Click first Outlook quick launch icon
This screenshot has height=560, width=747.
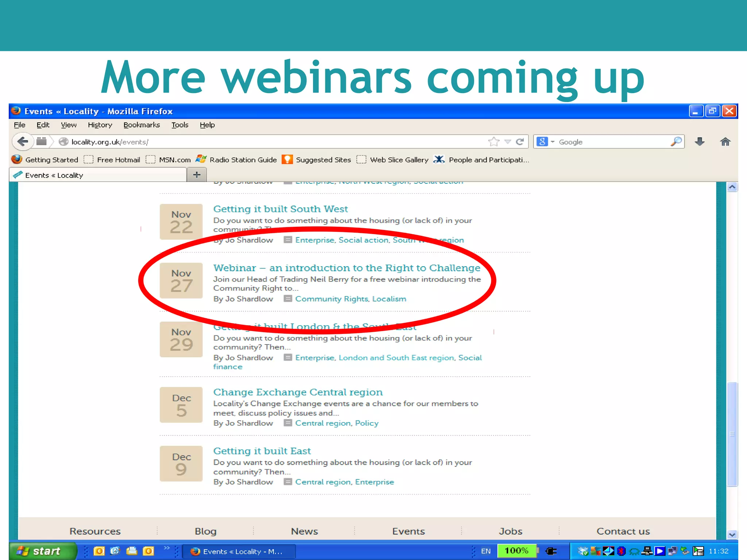99,551
